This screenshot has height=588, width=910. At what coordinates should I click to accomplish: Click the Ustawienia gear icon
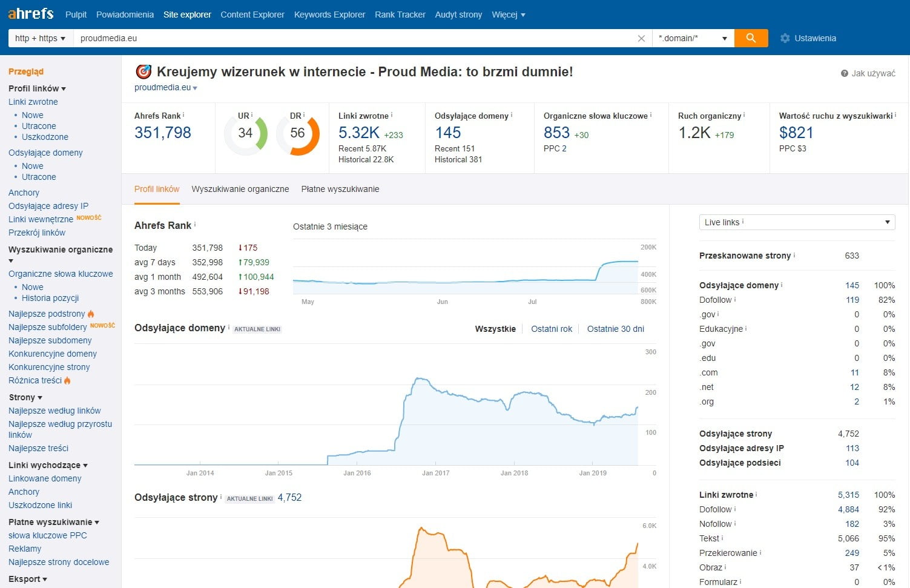click(785, 38)
